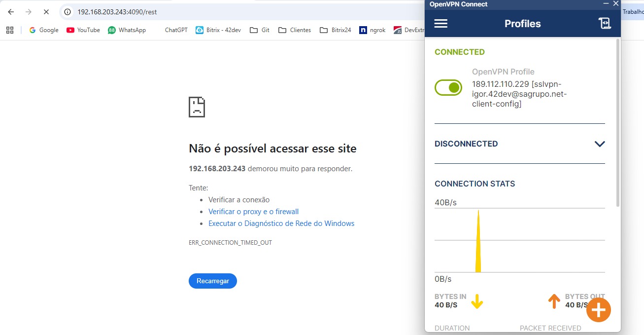Click the browser back arrow
Screen dimensions: 644x335
(11, 12)
